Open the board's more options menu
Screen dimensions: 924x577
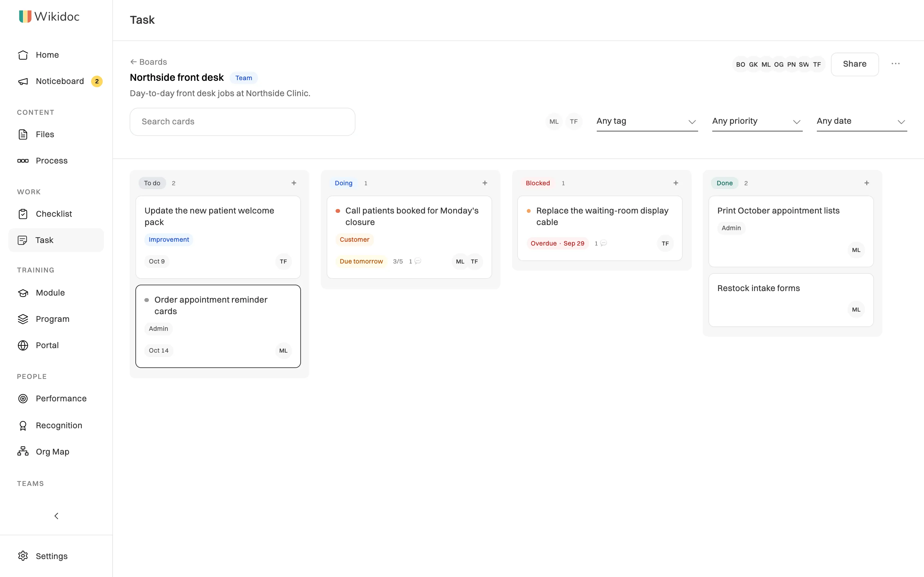click(895, 64)
